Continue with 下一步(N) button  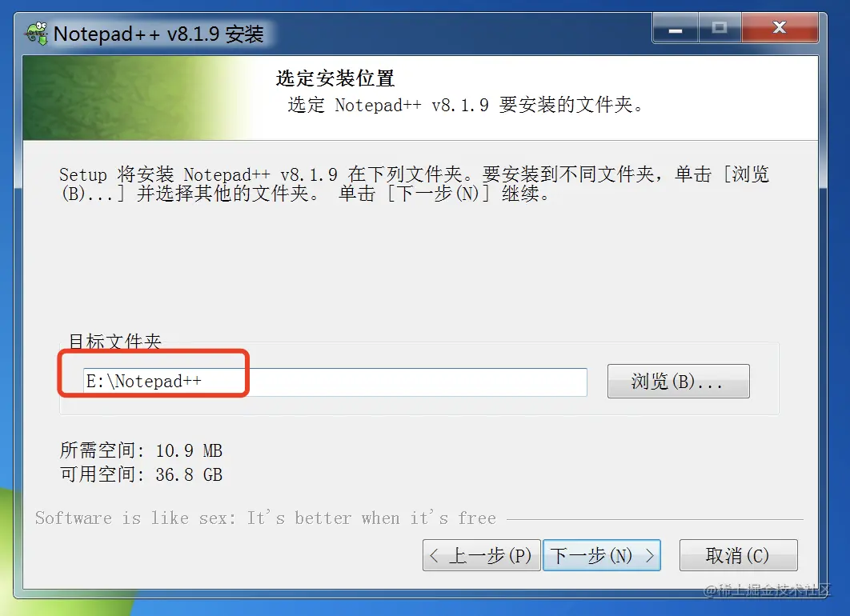coord(602,555)
